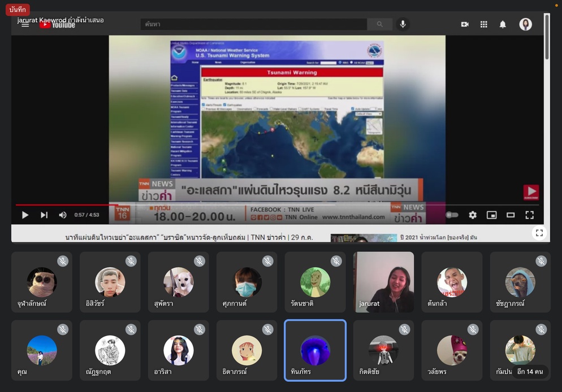The width and height of the screenshot is (562, 392).
Task: Submit the search with the magnifier button
Action: tap(379, 24)
